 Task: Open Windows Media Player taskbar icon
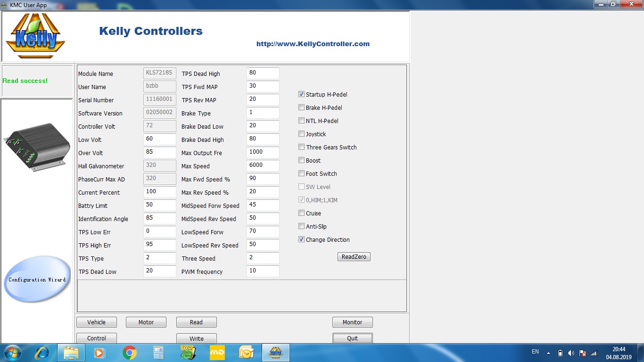[x=99, y=353]
